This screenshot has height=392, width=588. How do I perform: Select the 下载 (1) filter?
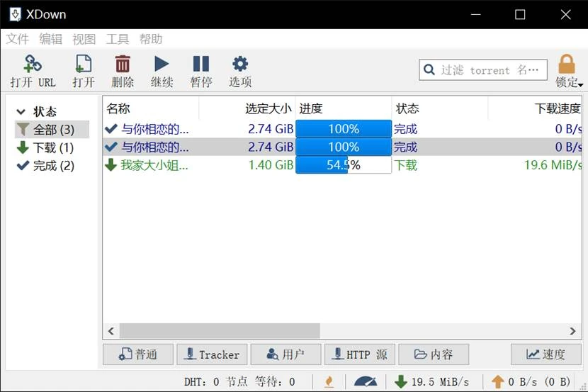pos(45,147)
